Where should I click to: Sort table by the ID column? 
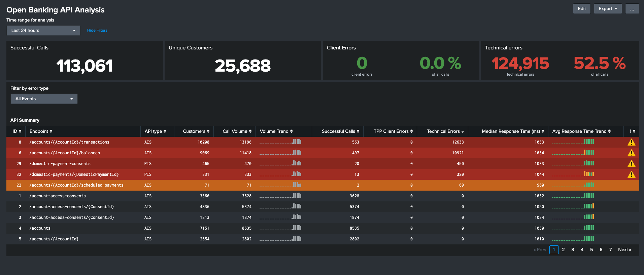17,131
